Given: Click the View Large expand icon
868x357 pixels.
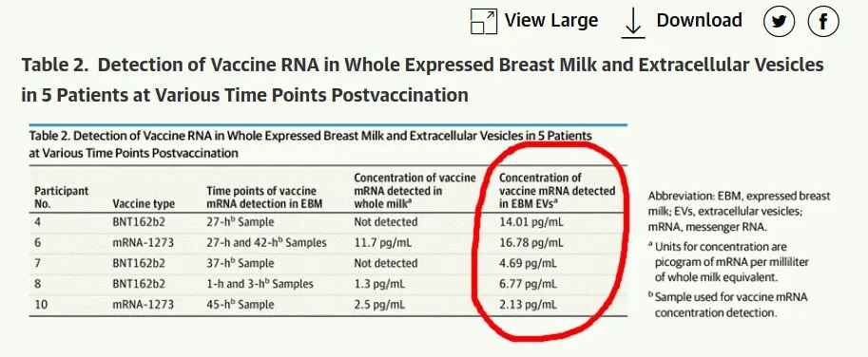Looking at the screenshot, I should pyautogui.click(x=483, y=22).
